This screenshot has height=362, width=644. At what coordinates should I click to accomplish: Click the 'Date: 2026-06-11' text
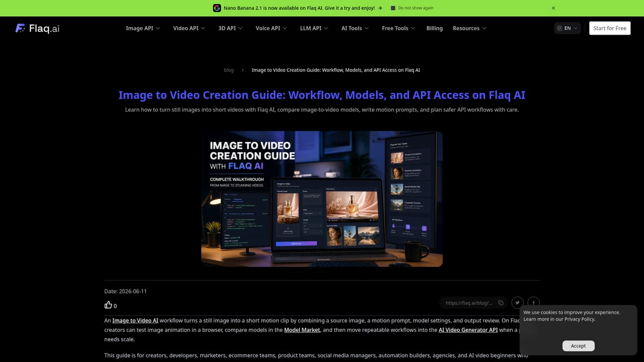(x=125, y=291)
